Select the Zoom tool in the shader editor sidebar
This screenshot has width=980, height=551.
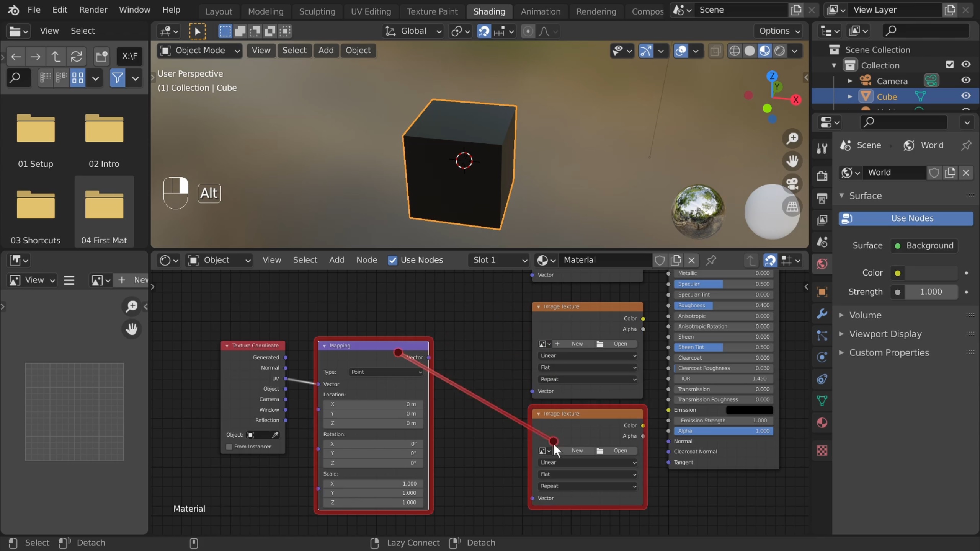pyautogui.click(x=131, y=307)
